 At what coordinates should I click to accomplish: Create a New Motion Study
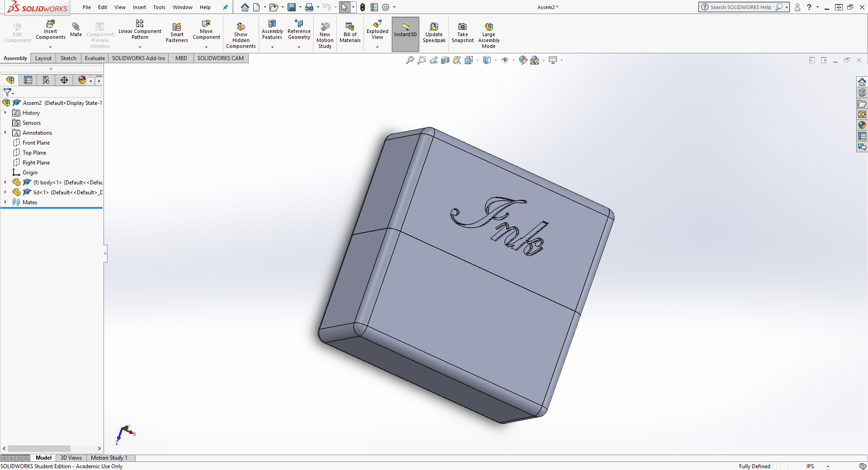point(325,35)
